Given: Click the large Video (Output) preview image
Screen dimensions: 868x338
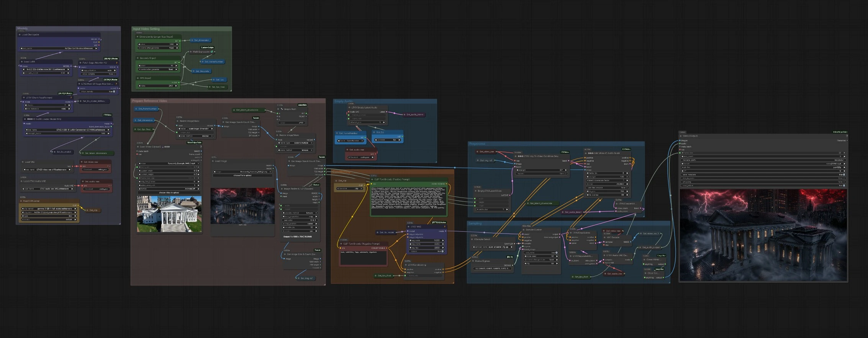Looking at the screenshot, I should 763,235.
